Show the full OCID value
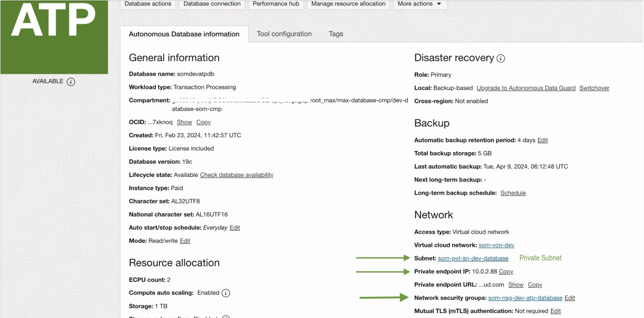644x318 pixels. tap(184, 122)
